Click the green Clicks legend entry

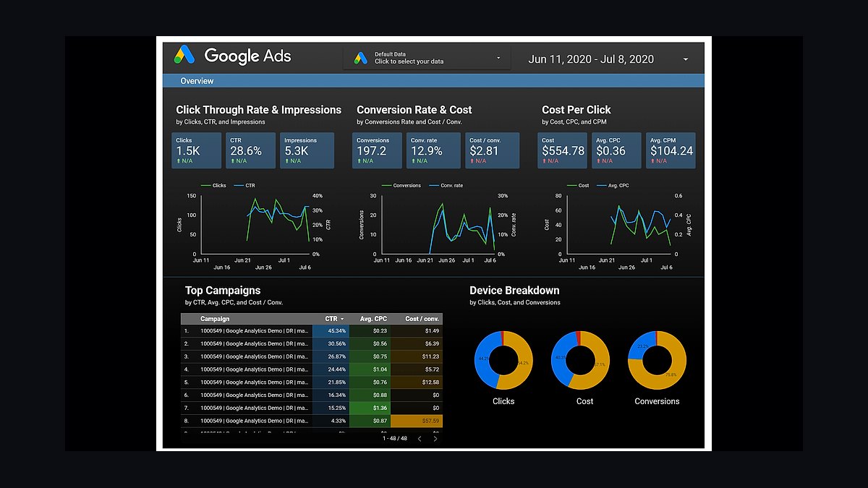213,186
